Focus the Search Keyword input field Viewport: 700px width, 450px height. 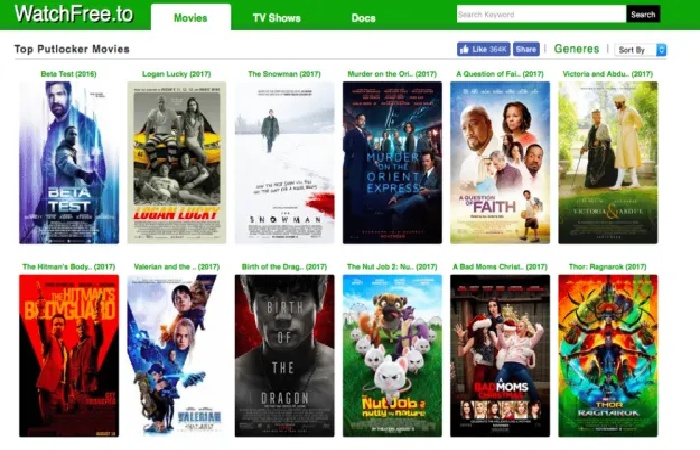coord(541,14)
